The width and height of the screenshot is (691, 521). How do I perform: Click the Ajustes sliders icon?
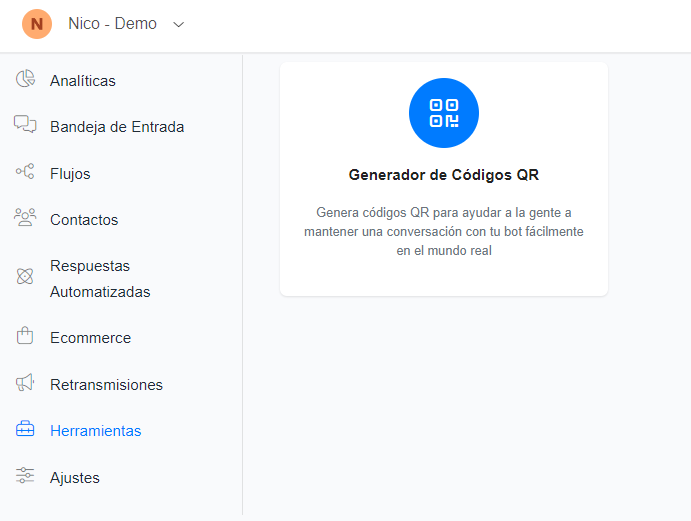[x=25, y=475]
